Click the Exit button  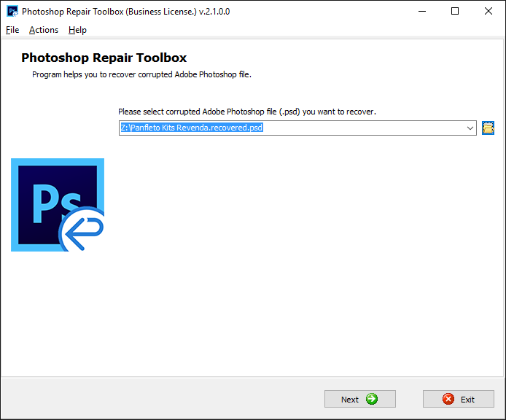click(458, 399)
